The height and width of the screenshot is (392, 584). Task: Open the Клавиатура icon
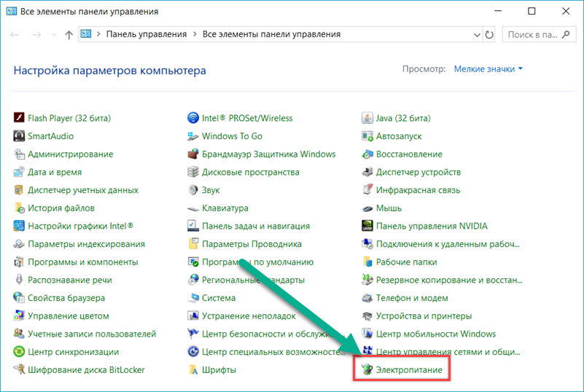click(193, 208)
